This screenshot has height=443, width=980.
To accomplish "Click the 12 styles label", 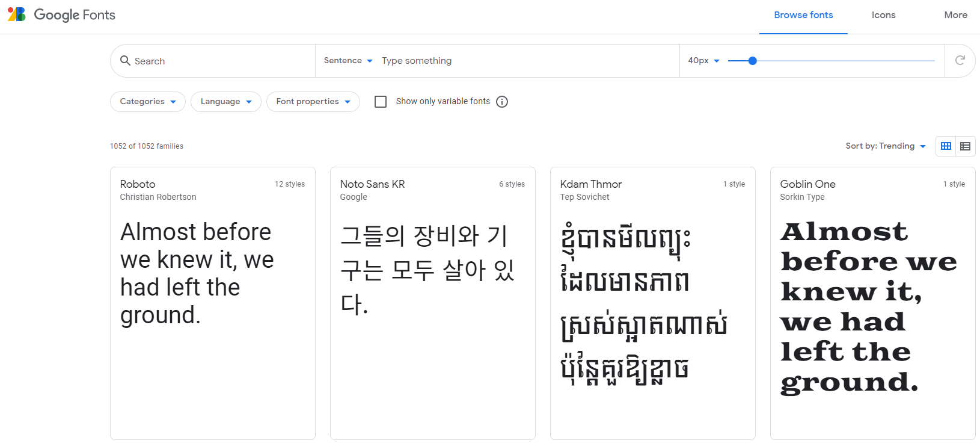I will click(x=290, y=184).
